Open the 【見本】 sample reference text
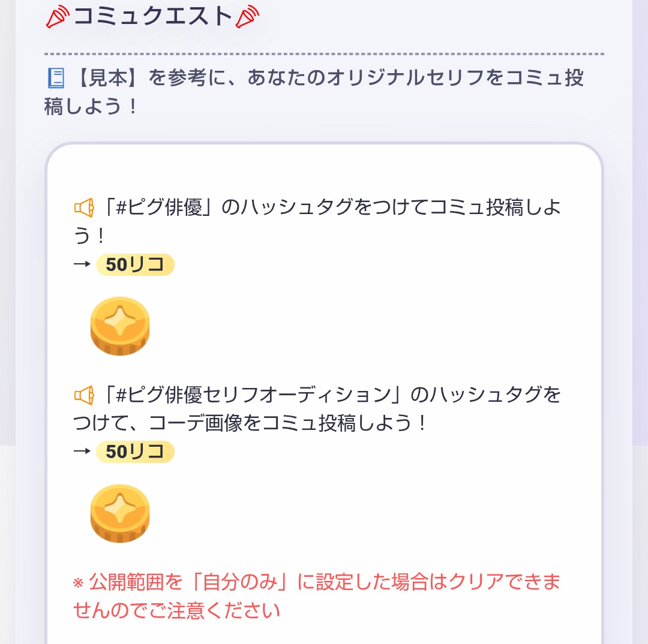Viewport: 648px width, 644px height. [112, 79]
